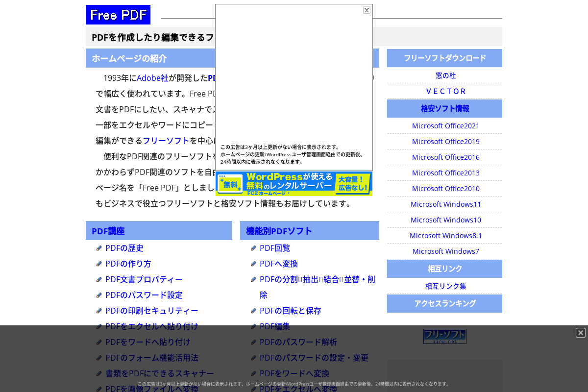Click 格安ソフト情報 sidebar heading
The height and width of the screenshot is (392, 588).
[x=445, y=108]
